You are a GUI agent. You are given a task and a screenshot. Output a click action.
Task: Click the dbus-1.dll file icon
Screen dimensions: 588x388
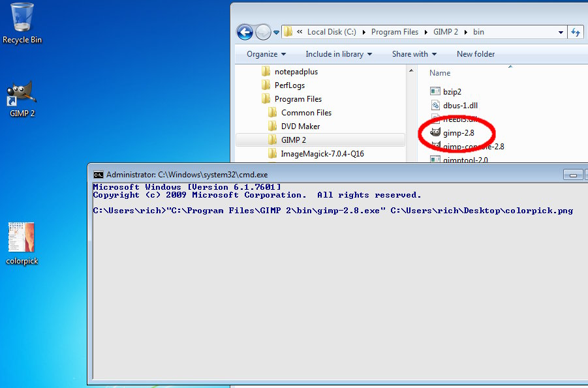pos(435,105)
